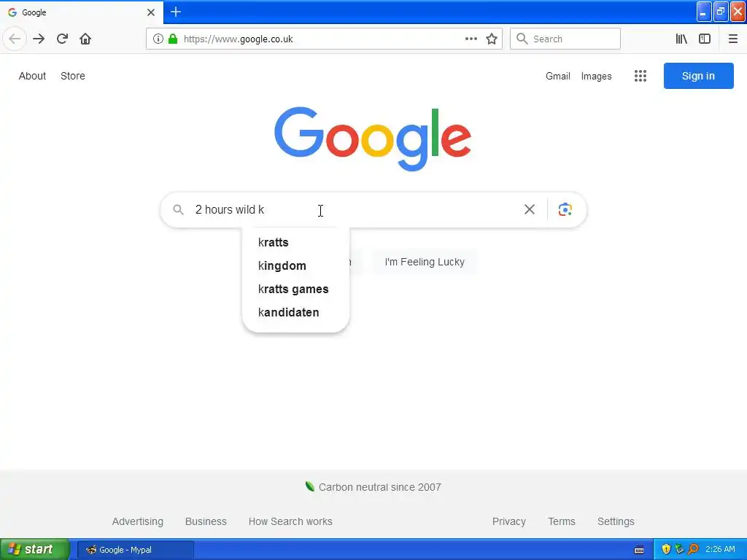
Task: Open a new tab with plus button
Action: coord(176,12)
